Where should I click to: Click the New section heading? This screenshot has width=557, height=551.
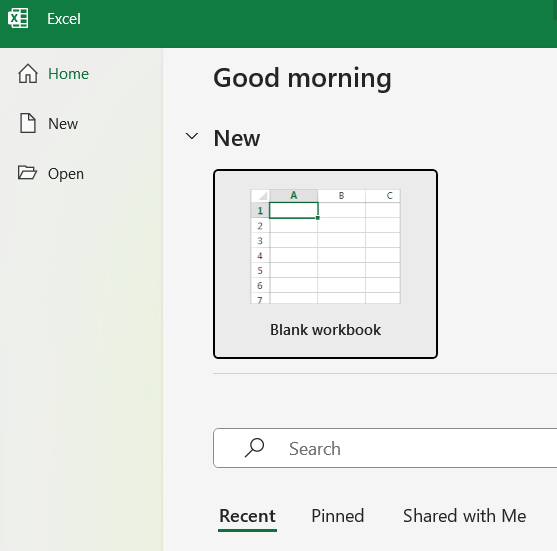(237, 138)
